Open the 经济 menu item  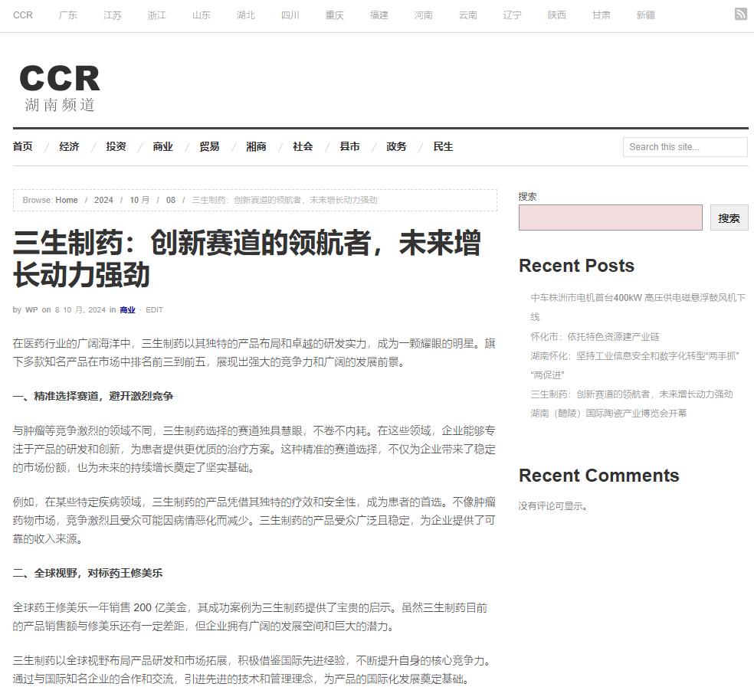point(69,146)
